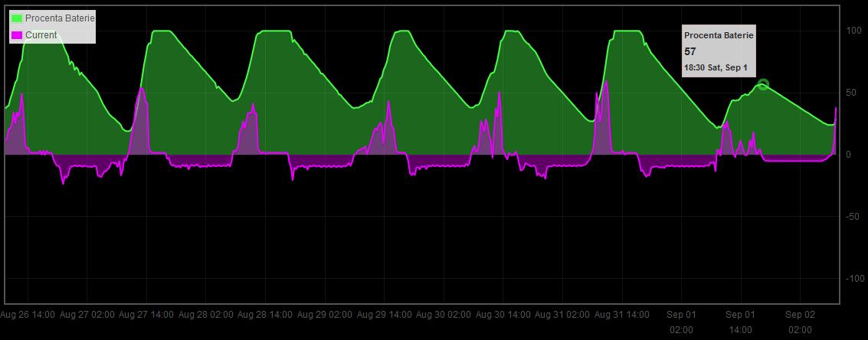Click the Aug 31 14:00 time label

point(621,315)
